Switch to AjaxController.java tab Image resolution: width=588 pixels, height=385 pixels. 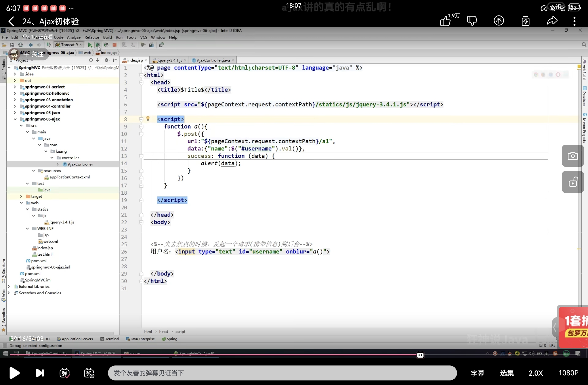(213, 60)
